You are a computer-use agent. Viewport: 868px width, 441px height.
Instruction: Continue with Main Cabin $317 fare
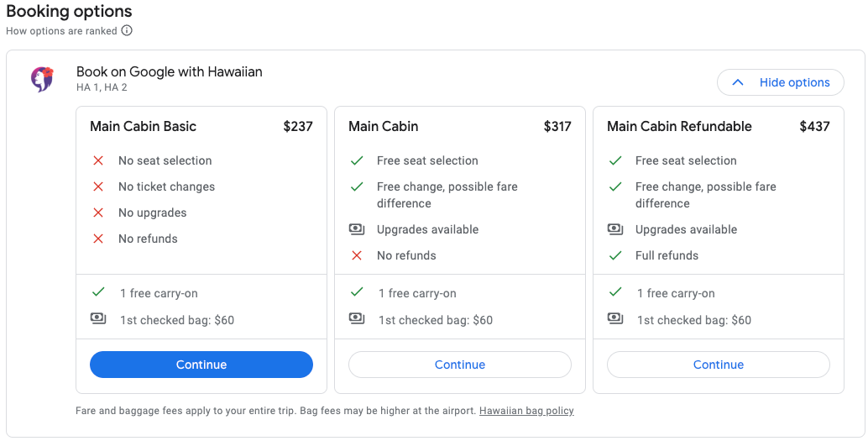pyautogui.click(x=460, y=365)
